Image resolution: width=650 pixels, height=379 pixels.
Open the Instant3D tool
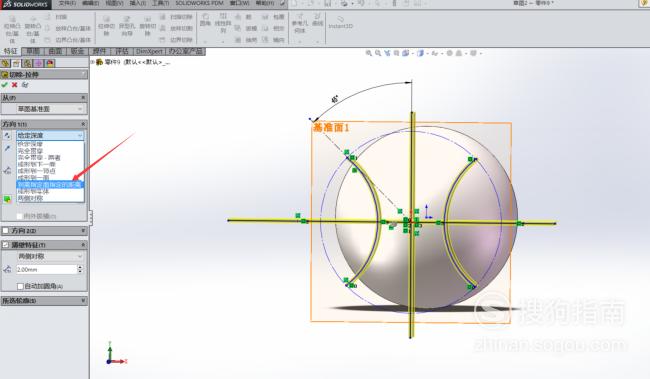coord(340,23)
